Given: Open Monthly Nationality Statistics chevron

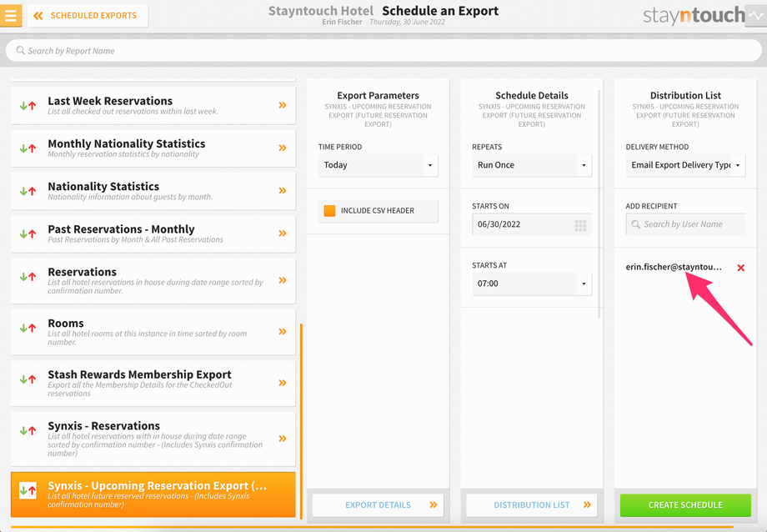Looking at the screenshot, I should coord(283,148).
